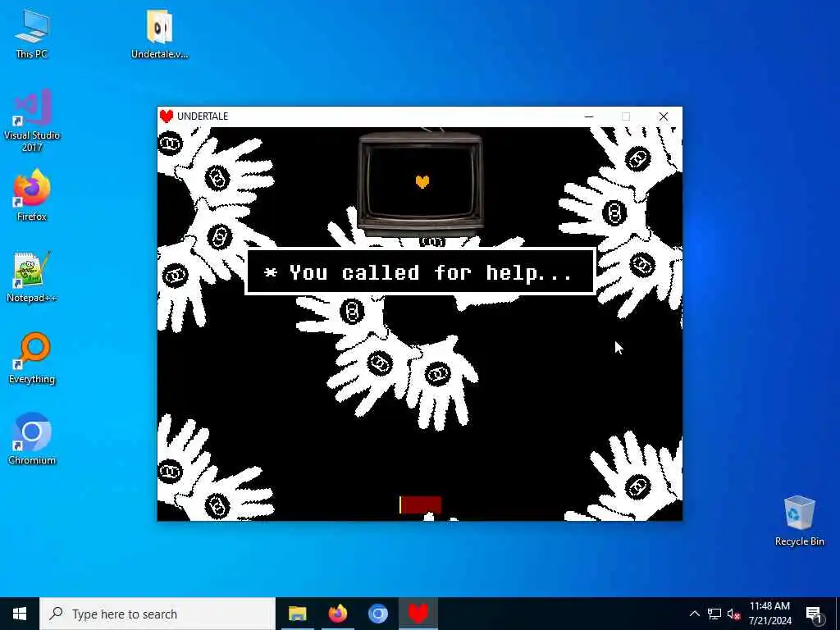Click the "You called for help..." dialogue box
Screen dimensions: 840x630
click(420, 272)
